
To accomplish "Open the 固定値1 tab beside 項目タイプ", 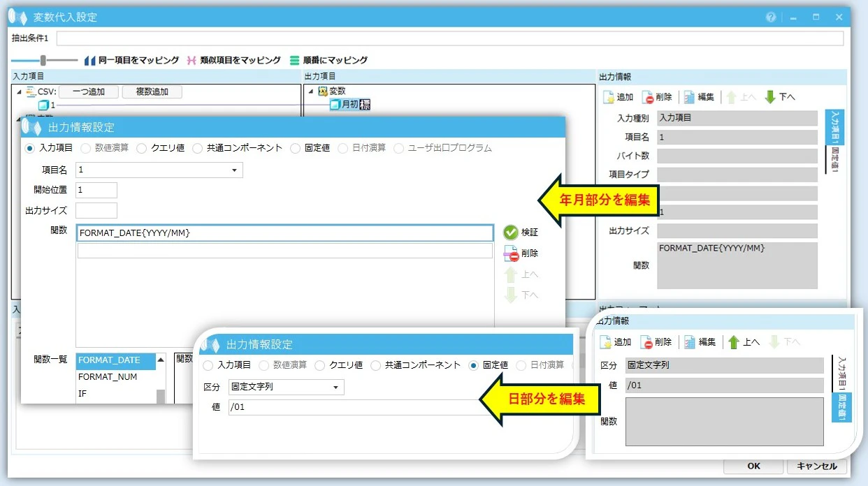I will tap(834, 159).
